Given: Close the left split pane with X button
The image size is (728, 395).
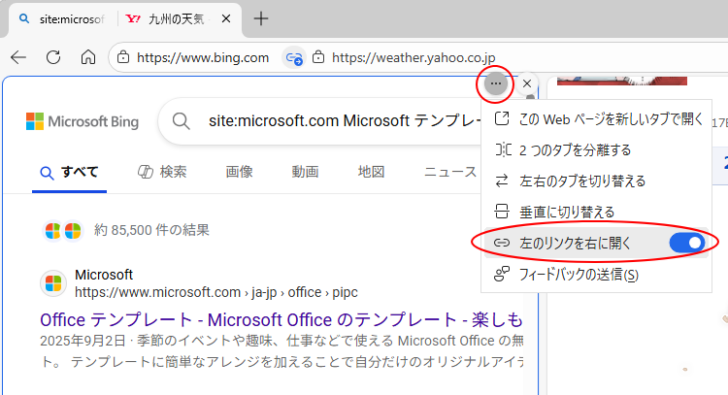Looking at the screenshot, I should pyautogui.click(x=526, y=84).
